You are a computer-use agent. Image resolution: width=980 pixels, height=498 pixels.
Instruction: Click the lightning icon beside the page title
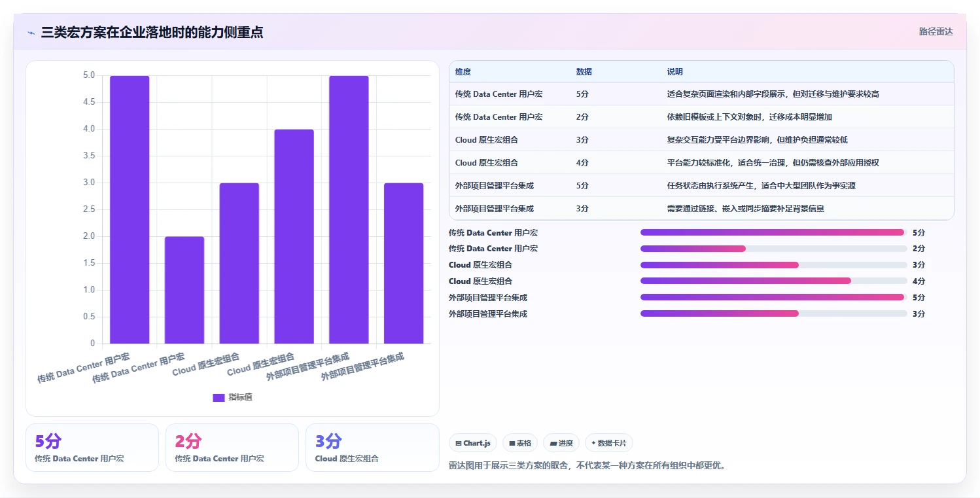(31, 32)
